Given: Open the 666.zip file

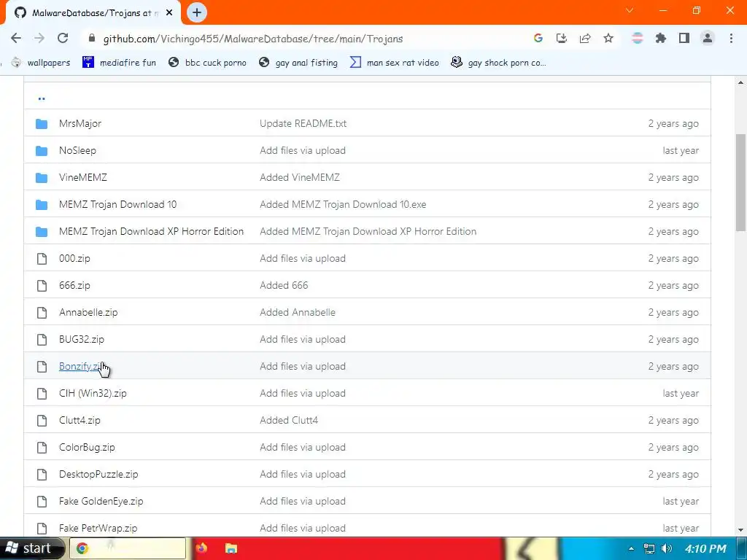Looking at the screenshot, I should [74, 285].
